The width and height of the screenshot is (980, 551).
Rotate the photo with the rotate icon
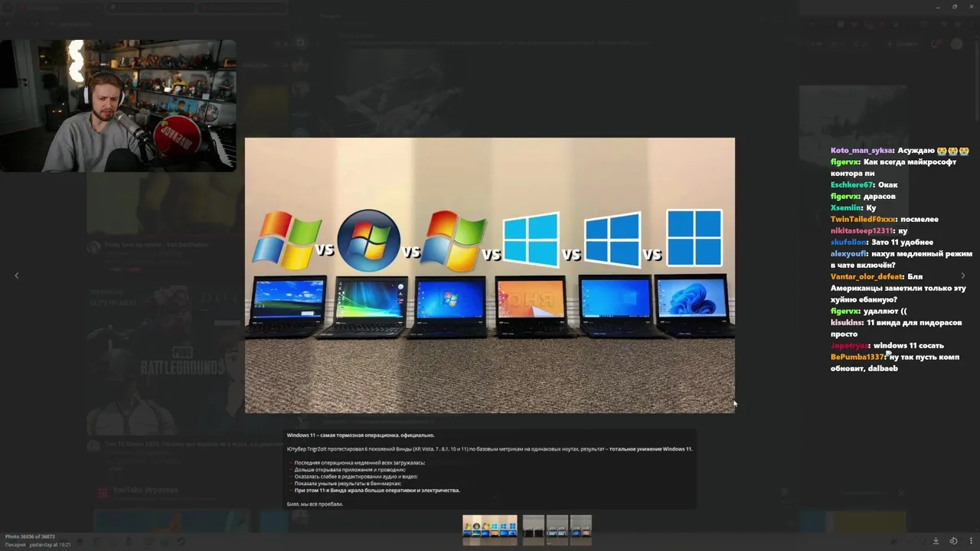pyautogui.click(x=953, y=541)
